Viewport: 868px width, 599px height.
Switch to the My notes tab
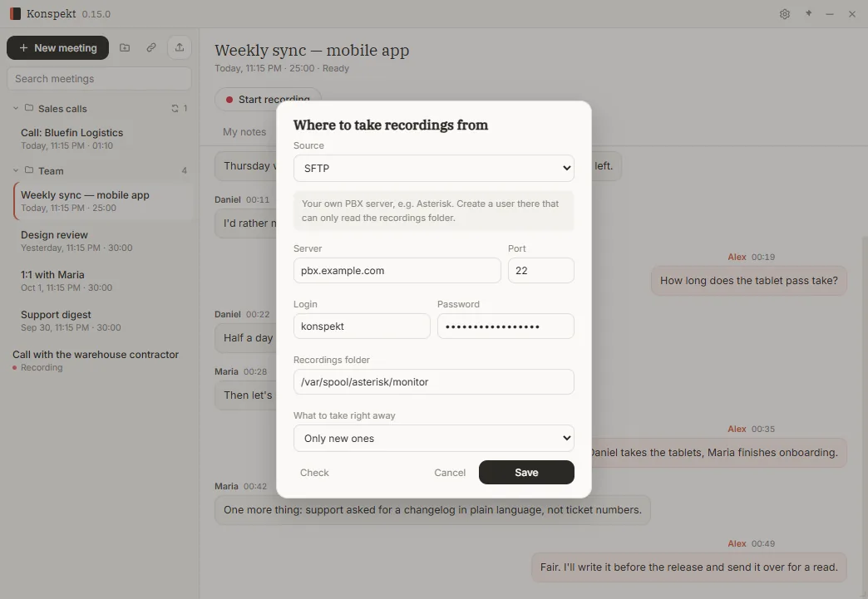(x=244, y=131)
